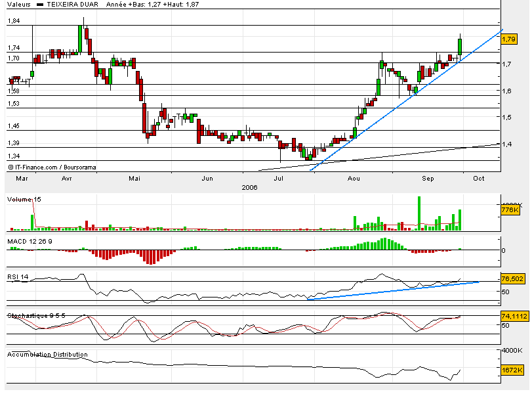Click the 1,5 right axis price tick
The width and height of the screenshot is (532, 396).
(507, 118)
